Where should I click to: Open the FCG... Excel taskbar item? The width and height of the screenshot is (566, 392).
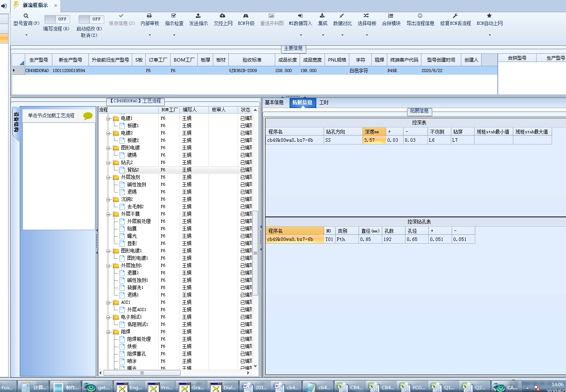pos(413,387)
